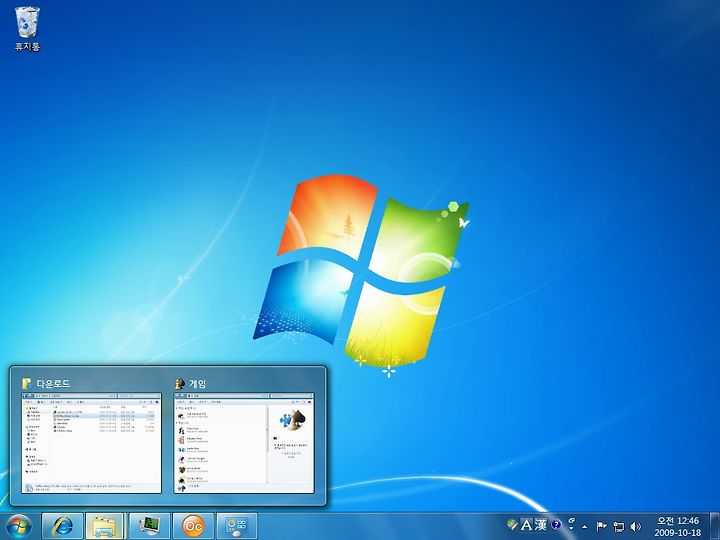Show hidden tray icons arrow
The width and height of the screenshot is (720, 540).
point(585,526)
